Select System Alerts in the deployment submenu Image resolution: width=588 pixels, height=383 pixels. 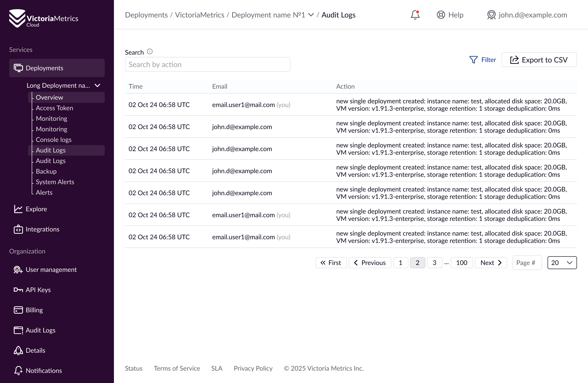point(55,182)
